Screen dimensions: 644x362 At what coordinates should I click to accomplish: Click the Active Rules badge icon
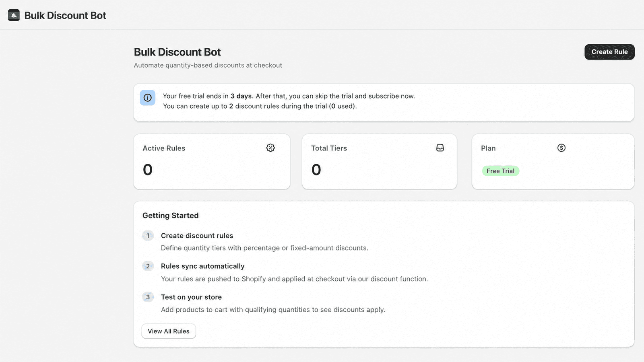click(x=270, y=148)
